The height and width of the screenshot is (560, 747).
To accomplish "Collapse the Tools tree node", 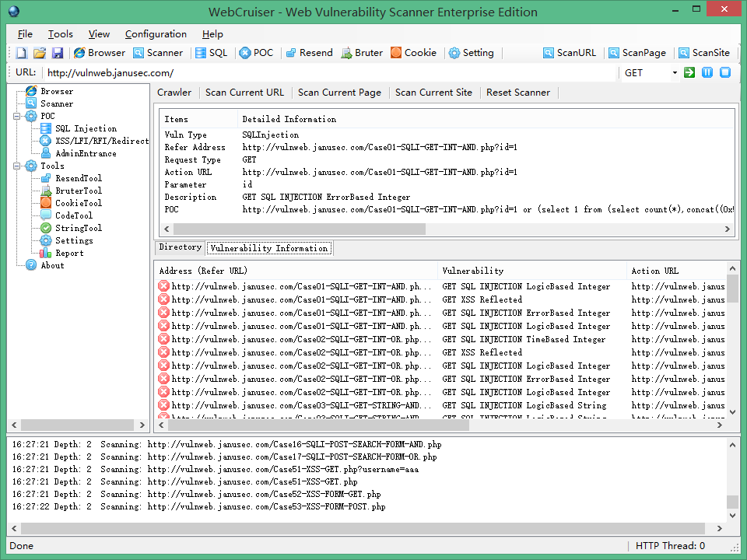I will (17, 166).
